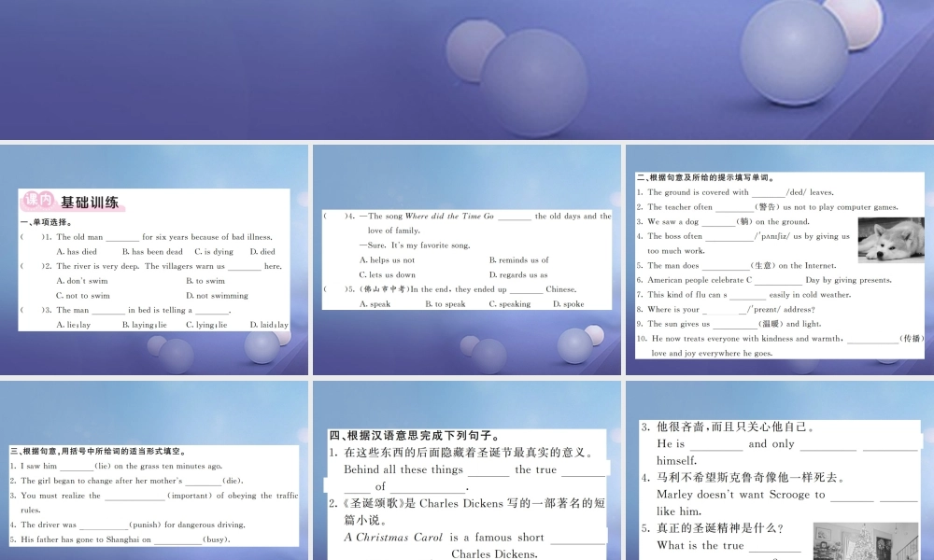Click sentence 'Marley doesn't want Scrooge to'
The width and height of the screenshot is (934, 560).
(741, 495)
